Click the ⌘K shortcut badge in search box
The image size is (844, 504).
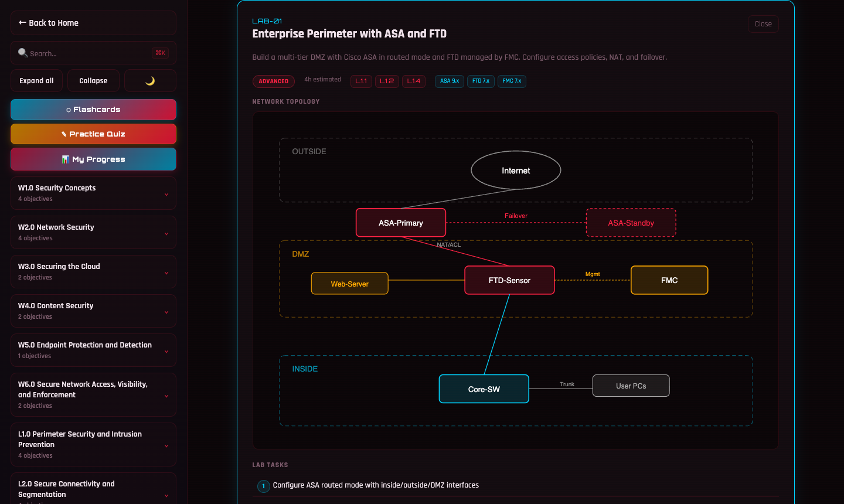click(160, 53)
